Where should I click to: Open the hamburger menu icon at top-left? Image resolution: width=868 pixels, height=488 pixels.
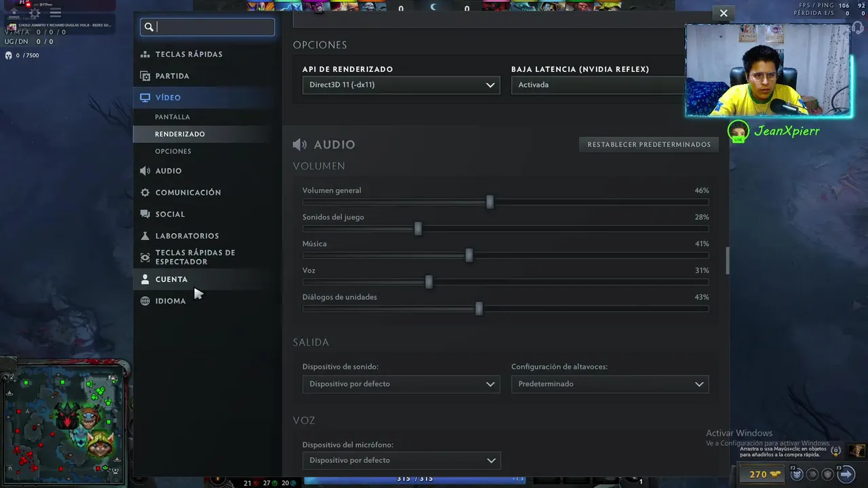(56, 13)
